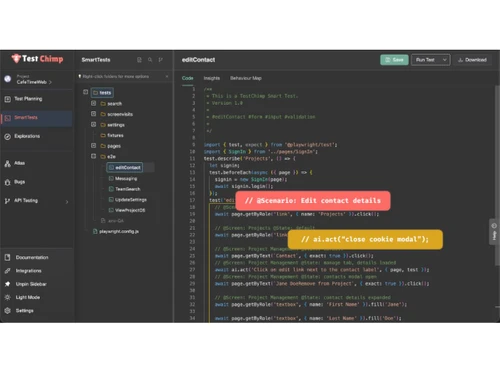Screen dimensions: 500x375
Task: Click the "Edit contact details" red callout
Action: [313, 201]
